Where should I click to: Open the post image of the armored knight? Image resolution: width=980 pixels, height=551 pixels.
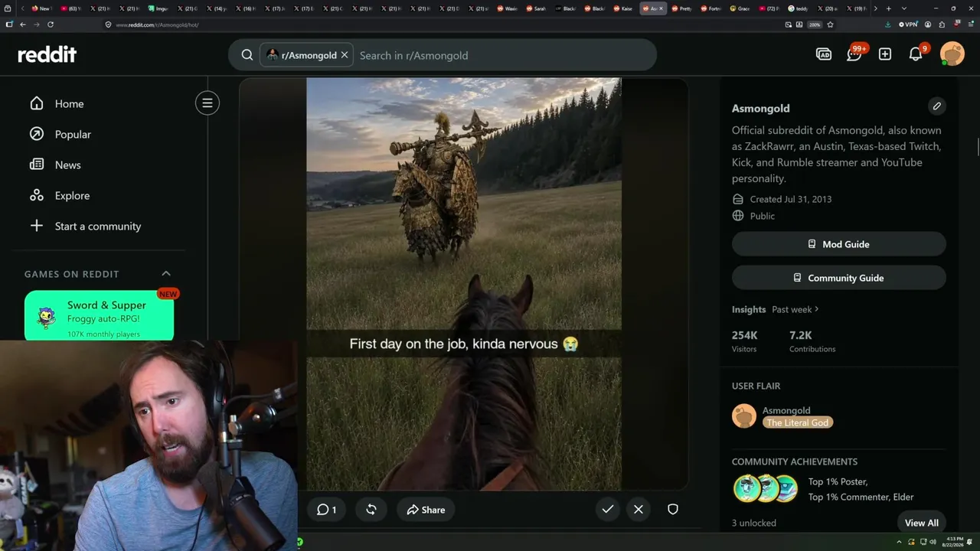coord(464,283)
